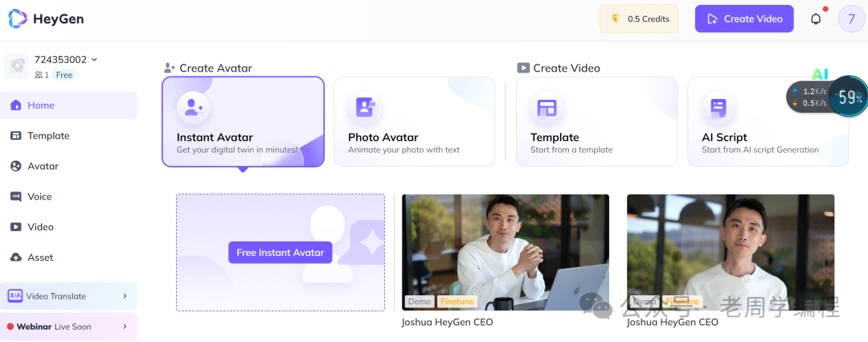868x342 pixels.
Task: Click "Get your digital twin in minutes!" text
Action: pos(237,150)
